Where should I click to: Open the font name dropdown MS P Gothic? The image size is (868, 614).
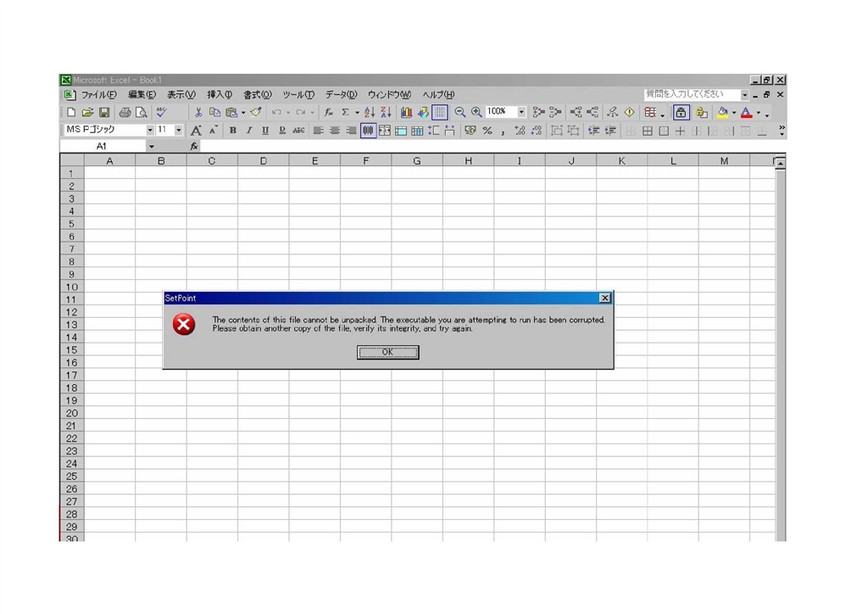(150, 130)
